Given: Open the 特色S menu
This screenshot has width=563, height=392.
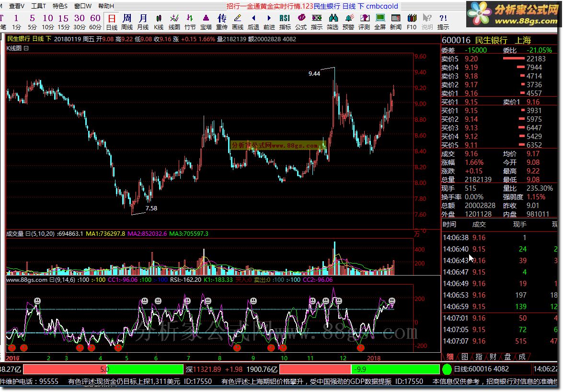Looking at the screenshot, I should click(x=59, y=6).
